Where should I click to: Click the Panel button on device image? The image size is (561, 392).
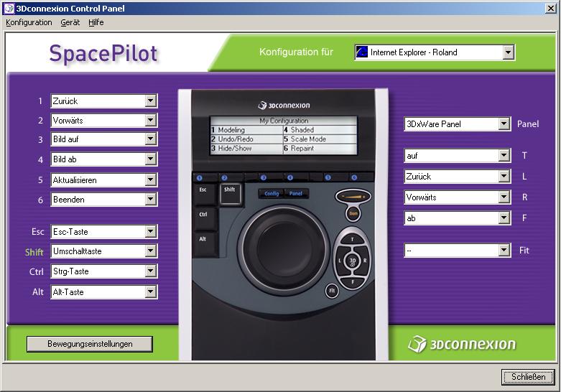pos(296,194)
